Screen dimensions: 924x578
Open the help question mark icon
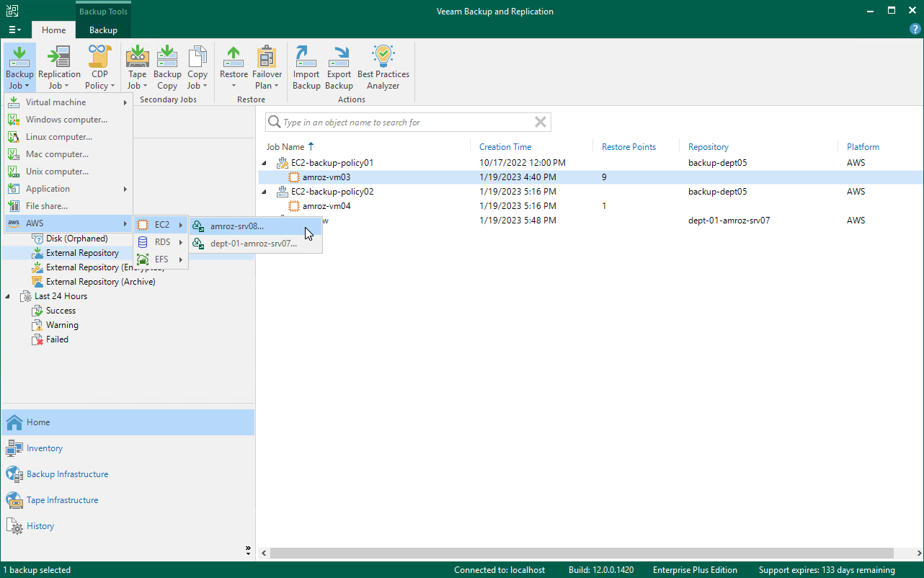915,29
